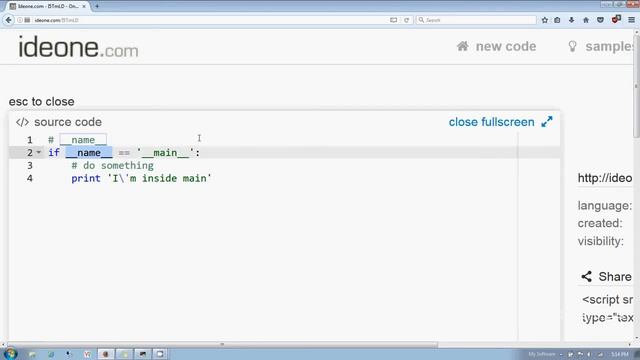Click the network icon in system tray
The height and width of the screenshot is (360, 640).
pyautogui.click(x=600, y=354)
